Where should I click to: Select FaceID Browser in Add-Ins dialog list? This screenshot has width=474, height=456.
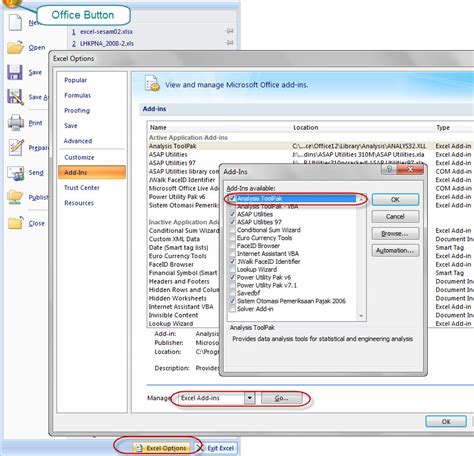coord(258,246)
